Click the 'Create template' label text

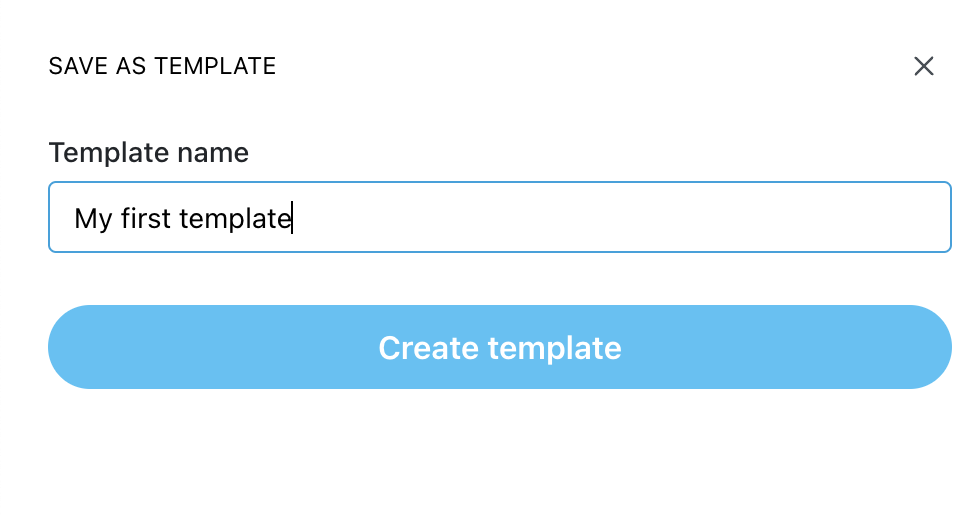pyautogui.click(x=500, y=348)
